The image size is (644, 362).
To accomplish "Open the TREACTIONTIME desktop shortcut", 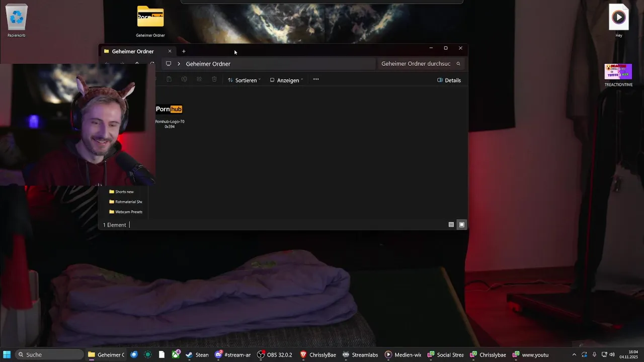I will [618, 75].
